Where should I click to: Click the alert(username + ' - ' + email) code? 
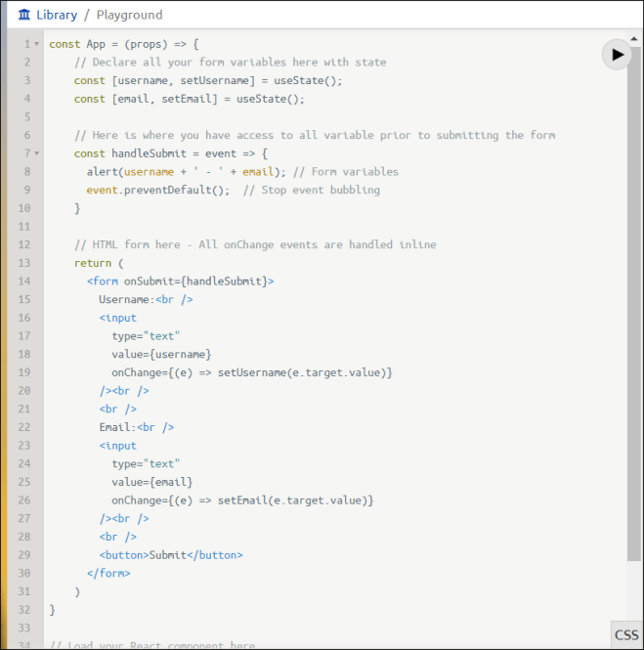(187, 172)
